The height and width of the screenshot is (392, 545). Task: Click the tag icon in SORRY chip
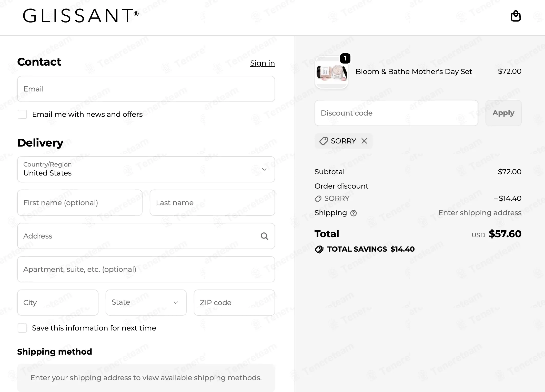[x=324, y=141]
